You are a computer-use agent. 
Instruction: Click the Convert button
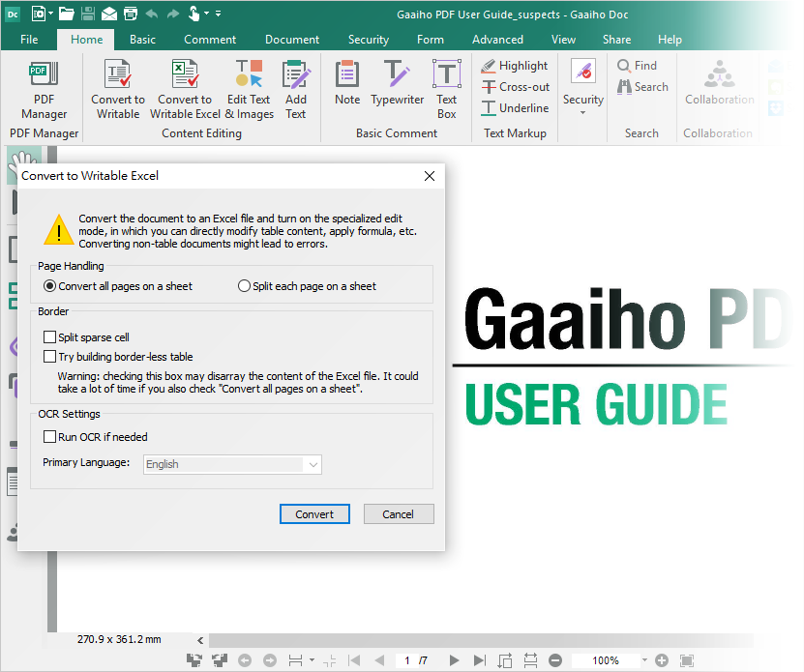click(x=314, y=514)
